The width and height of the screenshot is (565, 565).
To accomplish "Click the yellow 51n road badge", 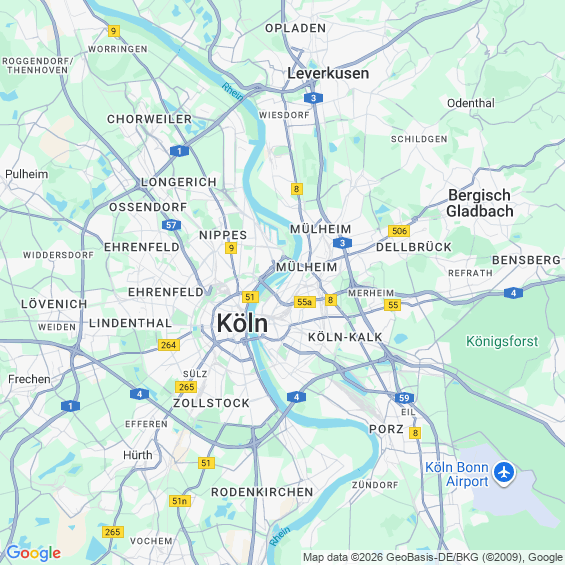I will 179,501.
